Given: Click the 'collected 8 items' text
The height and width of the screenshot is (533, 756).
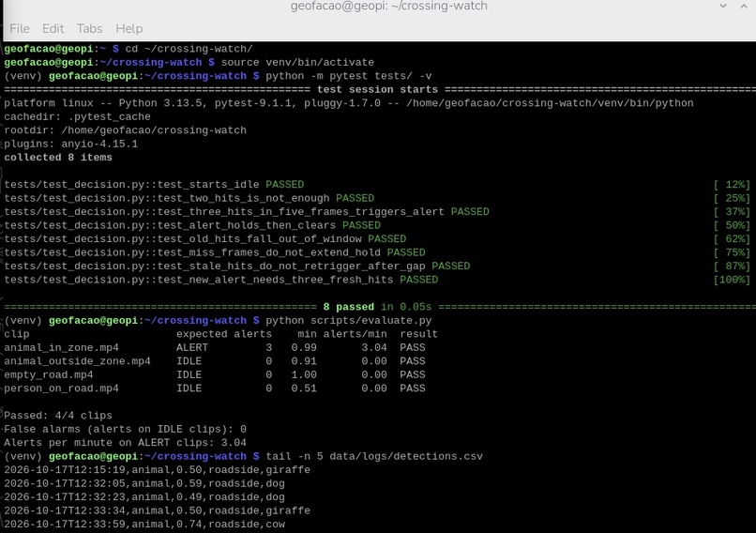Looking at the screenshot, I should [x=58, y=158].
